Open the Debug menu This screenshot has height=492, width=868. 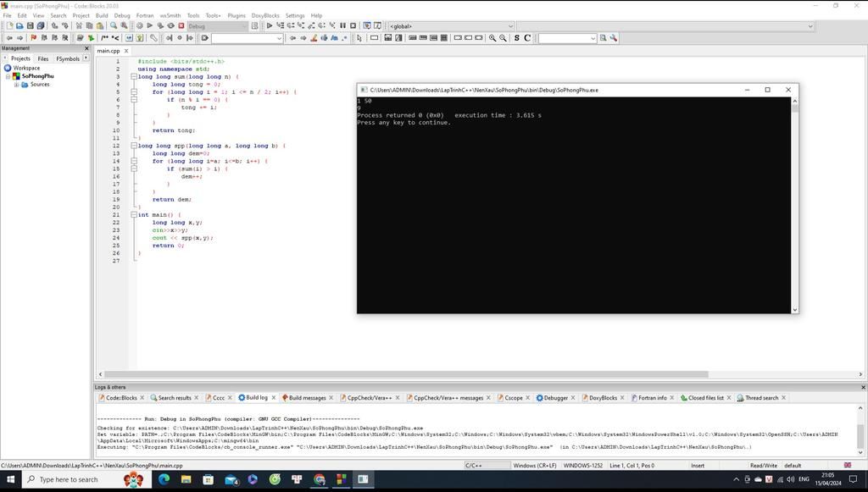pyautogui.click(x=122, y=15)
